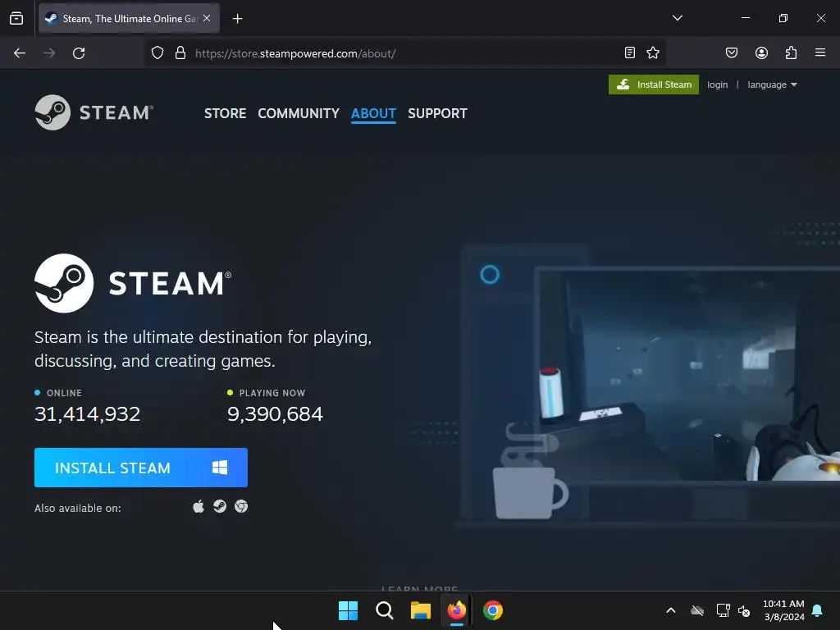Save page to Pocket
Viewport: 840px width, 630px height.
(x=731, y=52)
